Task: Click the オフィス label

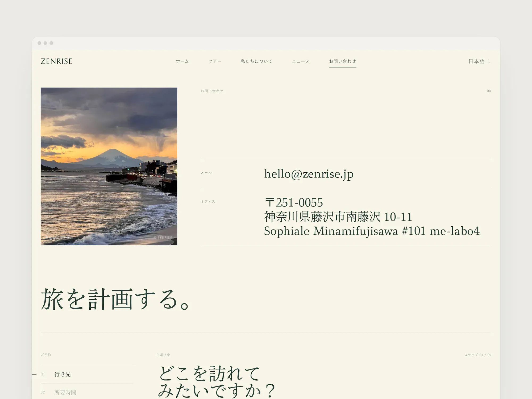Action: click(208, 202)
